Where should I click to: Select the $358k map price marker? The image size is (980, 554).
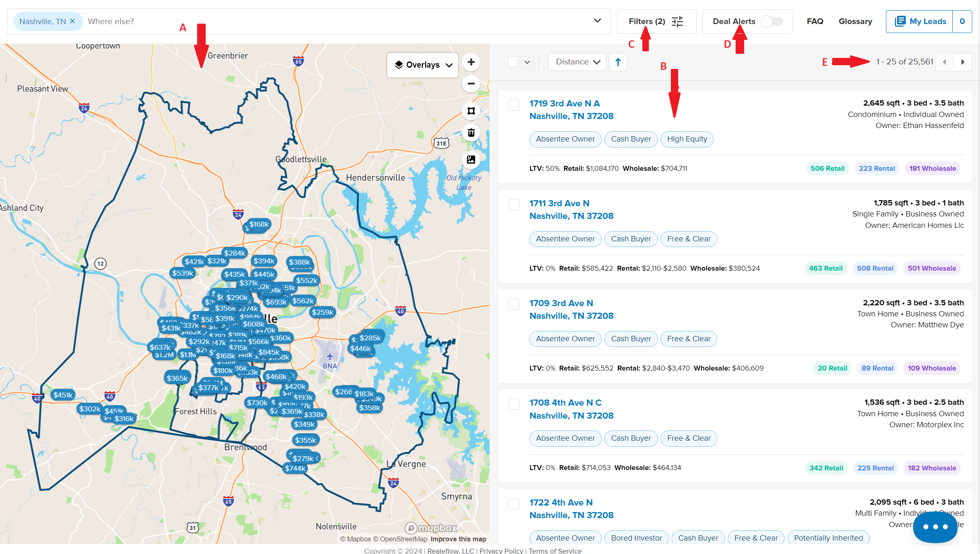(x=369, y=408)
